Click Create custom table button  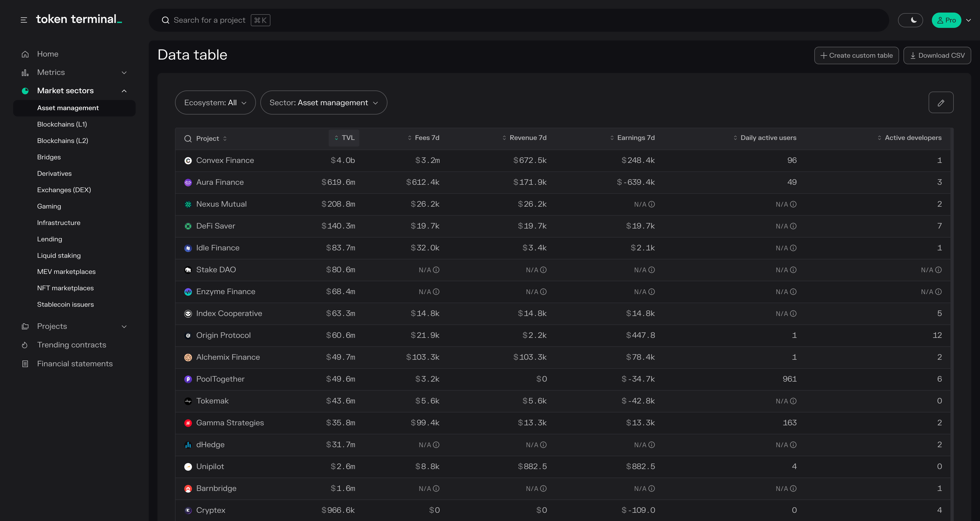point(856,55)
